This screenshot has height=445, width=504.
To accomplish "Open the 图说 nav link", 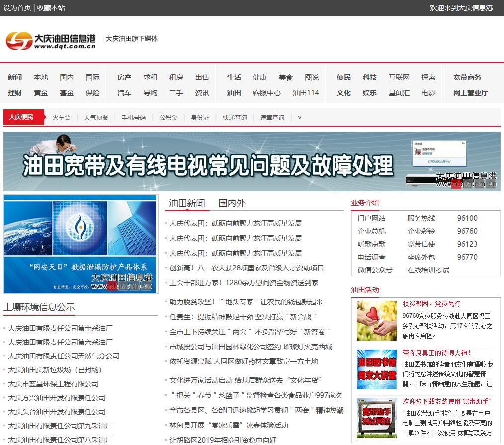I will (x=312, y=77).
